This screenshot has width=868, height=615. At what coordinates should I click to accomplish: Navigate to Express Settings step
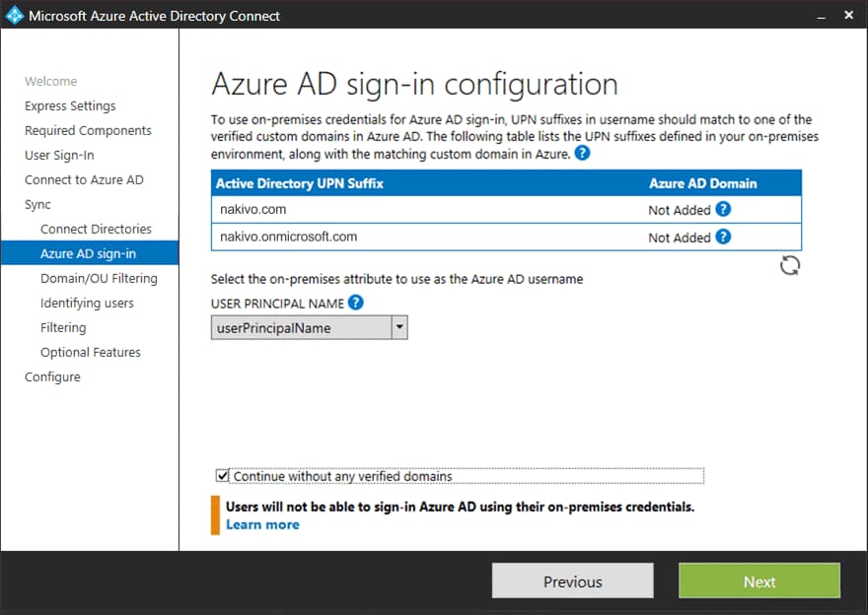point(70,105)
